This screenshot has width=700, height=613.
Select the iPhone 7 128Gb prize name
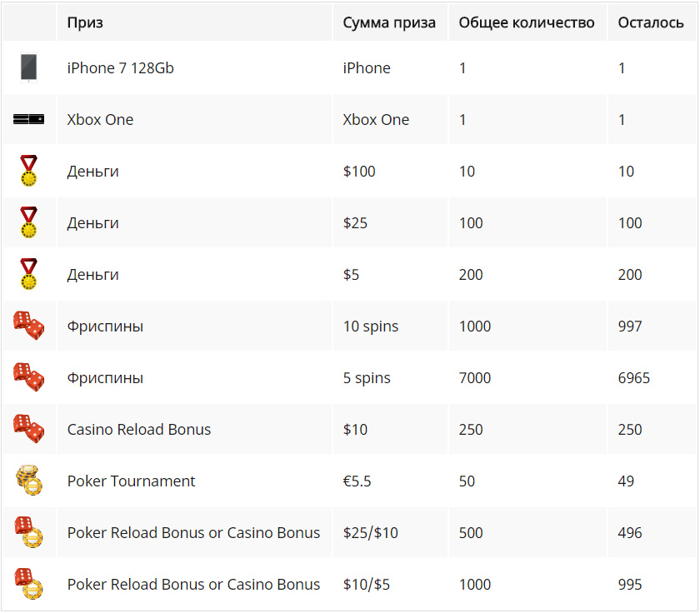[121, 67]
